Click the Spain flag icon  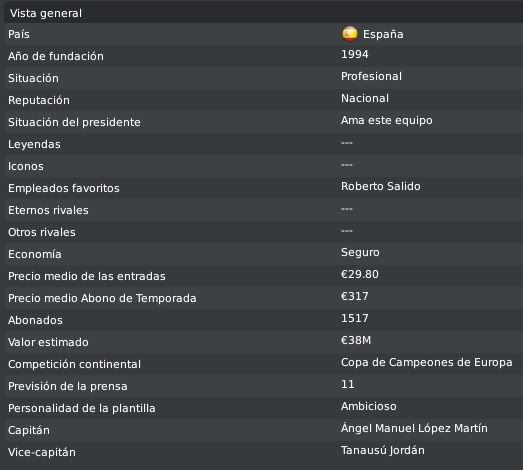pos(350,34)
